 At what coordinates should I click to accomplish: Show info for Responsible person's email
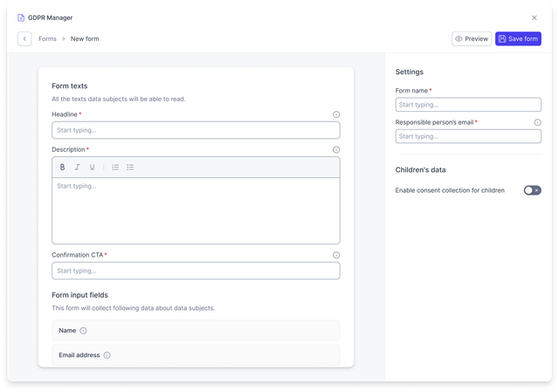pyautogui.click(x=538, y=122)
